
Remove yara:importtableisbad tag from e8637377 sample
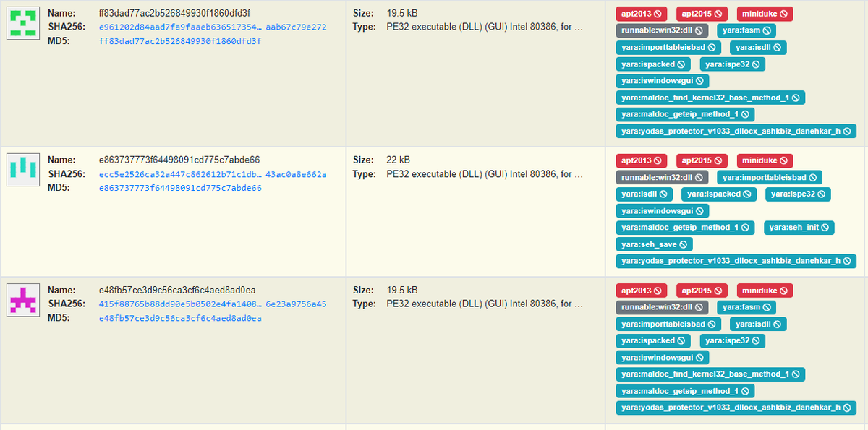[x=812, y=177]
